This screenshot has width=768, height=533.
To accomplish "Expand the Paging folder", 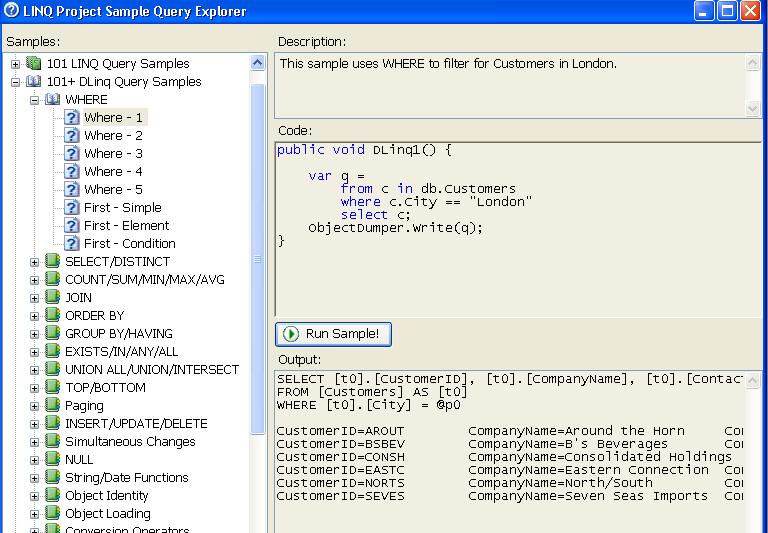I will [x=34, y=407].
